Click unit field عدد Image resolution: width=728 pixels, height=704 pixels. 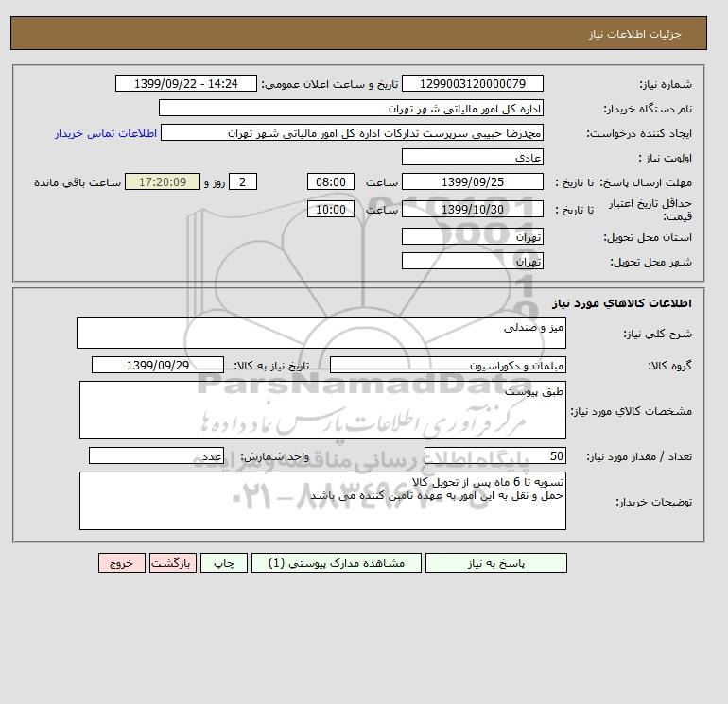(156, 455)
